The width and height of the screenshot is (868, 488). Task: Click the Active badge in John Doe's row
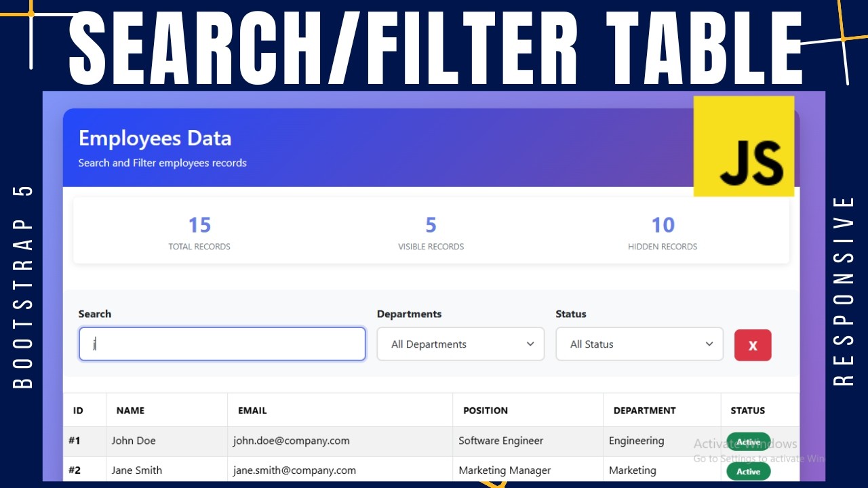coord(749,442)
